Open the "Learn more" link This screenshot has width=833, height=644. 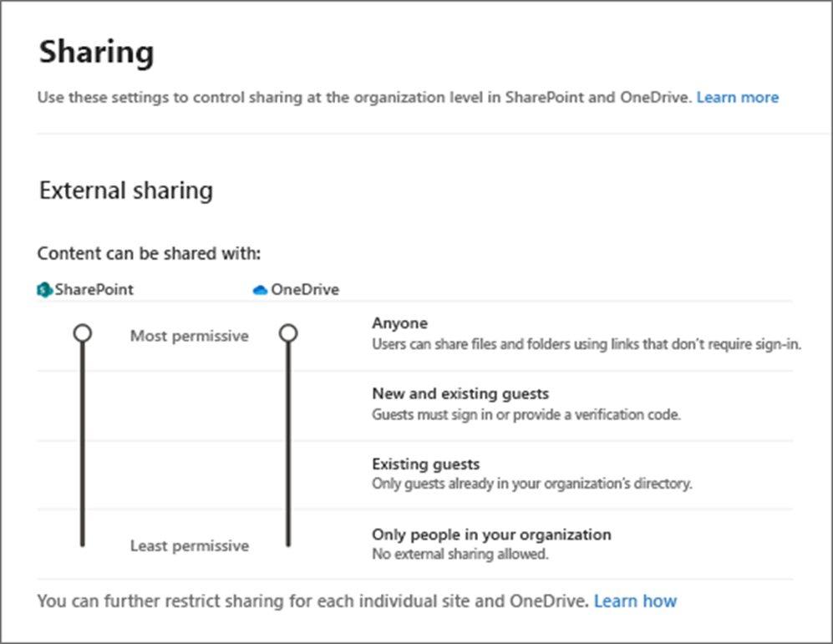click(737, 97)
